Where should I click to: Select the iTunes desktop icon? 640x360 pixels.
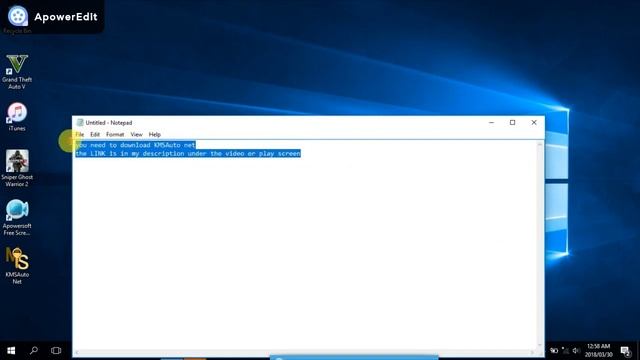point(17,117)
